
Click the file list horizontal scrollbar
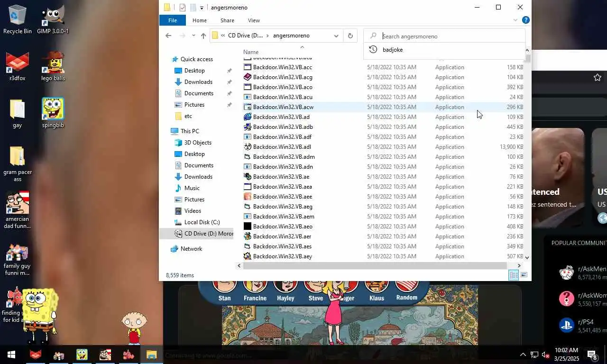click(376, 265)
